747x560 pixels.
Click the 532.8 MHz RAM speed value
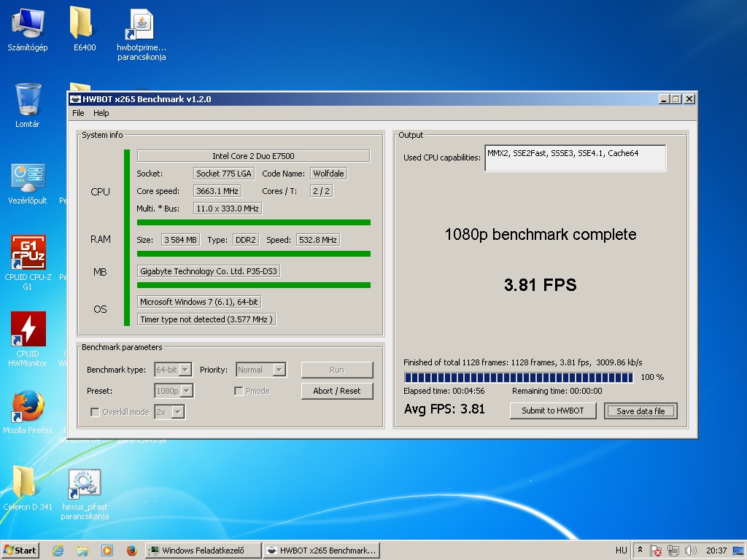(x=318, y=240)
